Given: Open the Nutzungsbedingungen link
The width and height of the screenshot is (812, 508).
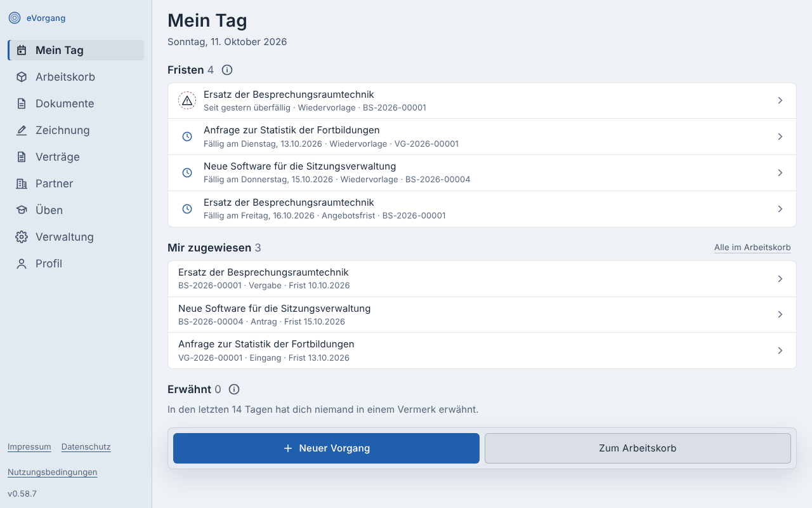Looking at the screenshot, I should [x=53, y=472].
